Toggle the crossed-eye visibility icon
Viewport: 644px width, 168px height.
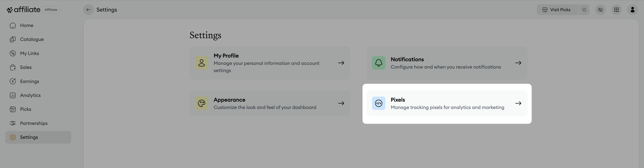tap(600, 10)
